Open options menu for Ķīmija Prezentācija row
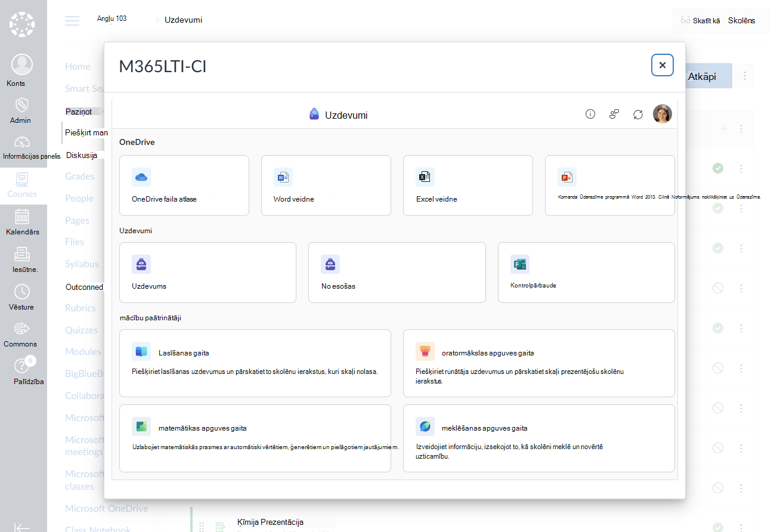Viewport: 774px width, 532px height. tap(741, 527)
